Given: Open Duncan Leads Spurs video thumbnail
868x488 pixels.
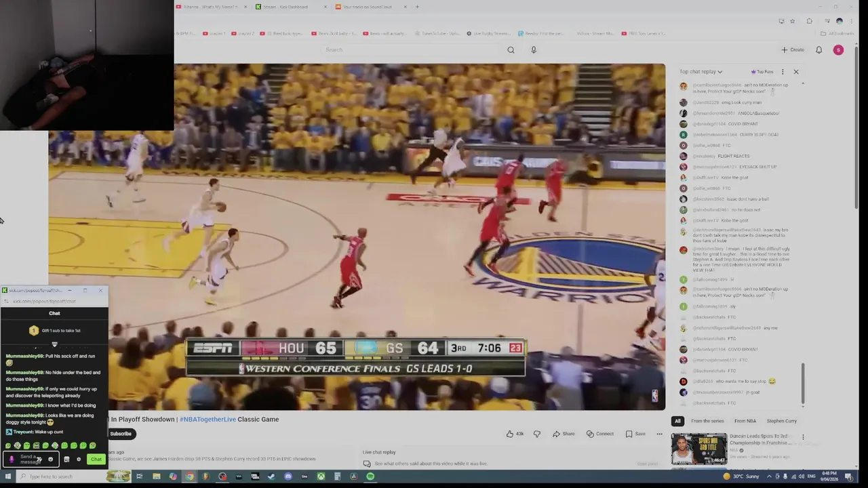Looking at the screenshot, I should (x=698, y=449).
